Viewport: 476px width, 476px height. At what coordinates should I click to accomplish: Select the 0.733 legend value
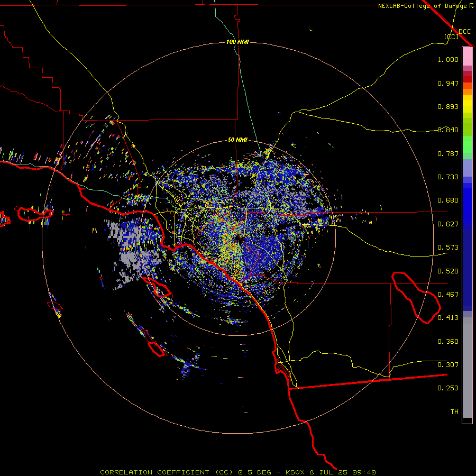[448, 177]
